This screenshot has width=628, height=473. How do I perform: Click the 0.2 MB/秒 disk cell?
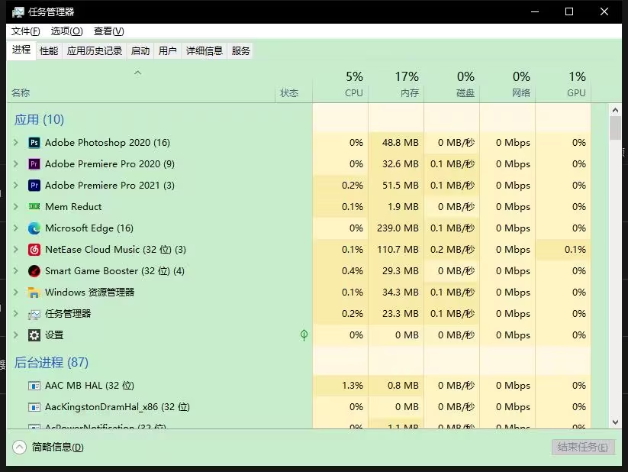(453, 250)
